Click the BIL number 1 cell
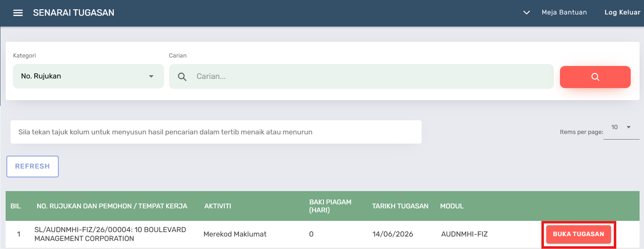The image size is (644, 249). coord(19,234)
